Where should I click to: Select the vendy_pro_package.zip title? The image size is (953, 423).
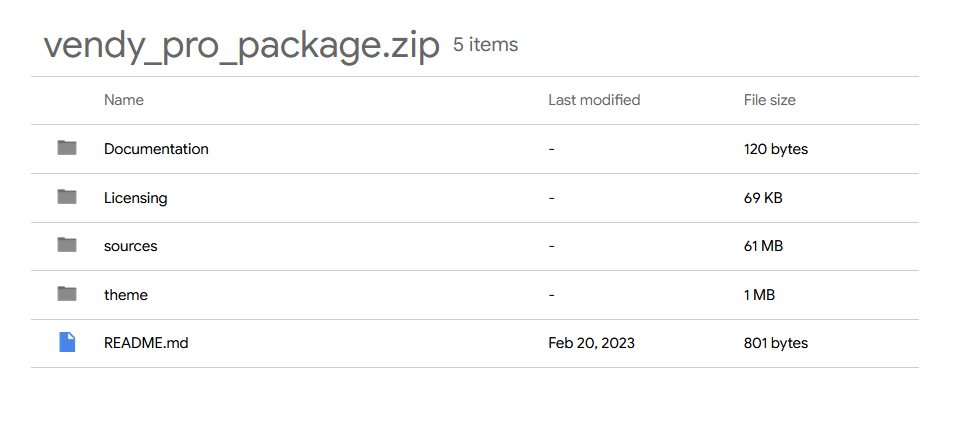point(242,46)
